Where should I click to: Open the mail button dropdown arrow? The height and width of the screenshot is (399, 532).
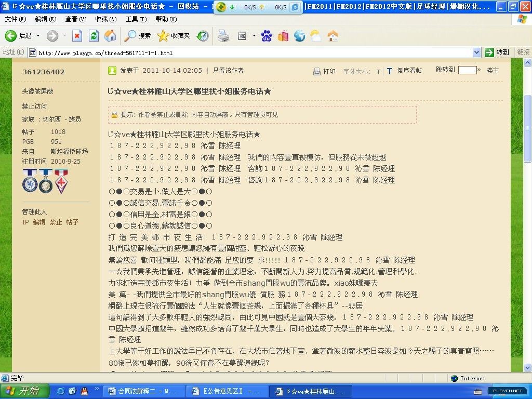tap(254, 36)
